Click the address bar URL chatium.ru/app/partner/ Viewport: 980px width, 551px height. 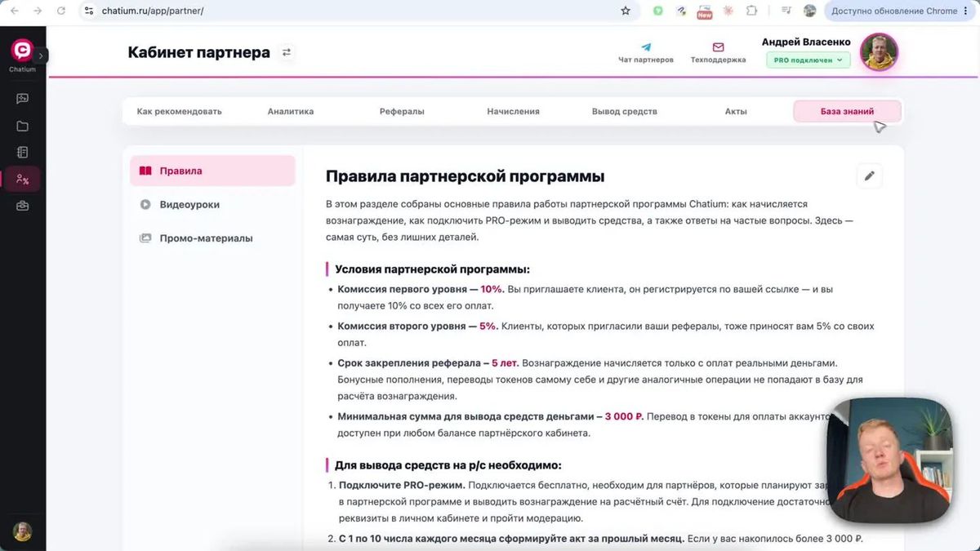coord(153,11)
